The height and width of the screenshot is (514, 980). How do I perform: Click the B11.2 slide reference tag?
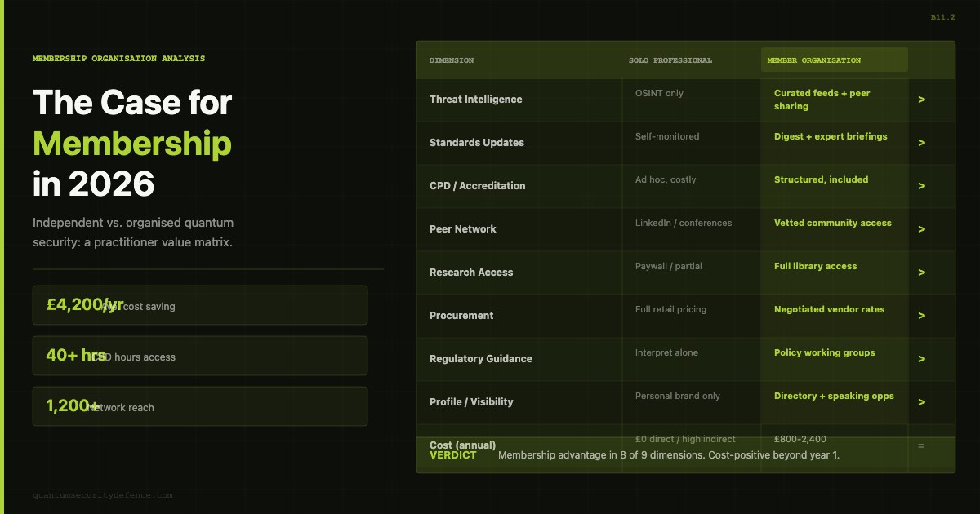(942, 16)
